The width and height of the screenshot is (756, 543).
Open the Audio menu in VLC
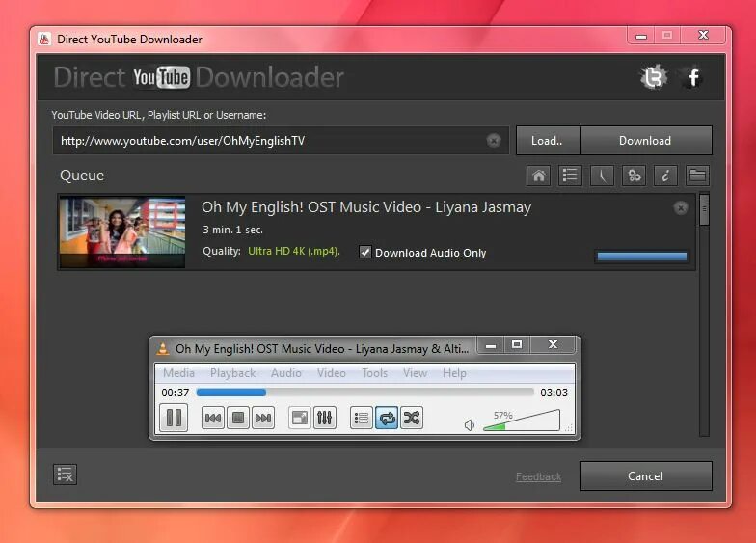(285, 372)
